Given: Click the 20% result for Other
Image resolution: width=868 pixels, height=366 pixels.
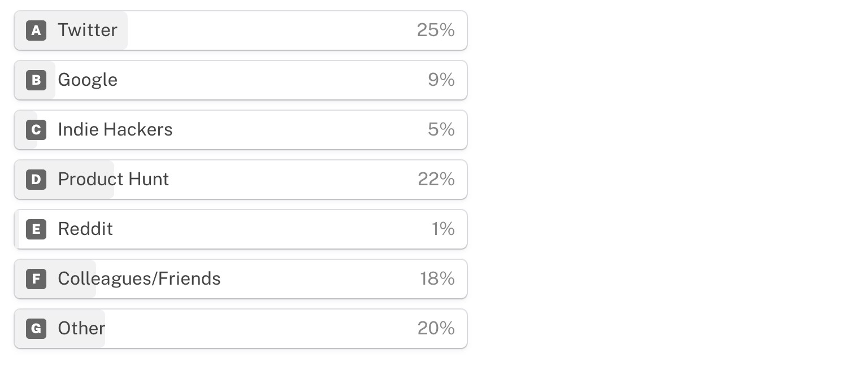Looking at the screenshot, I should (x=436, y=328).
